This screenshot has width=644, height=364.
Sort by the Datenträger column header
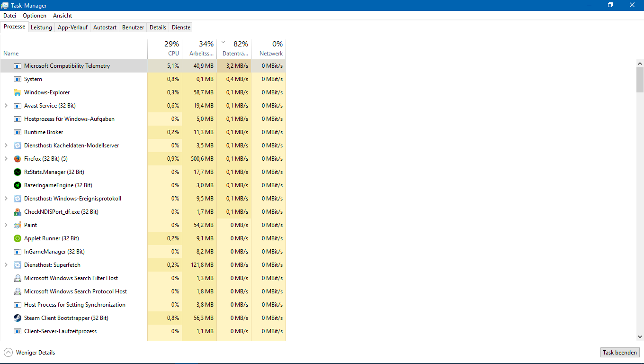[x=234, y=48]
